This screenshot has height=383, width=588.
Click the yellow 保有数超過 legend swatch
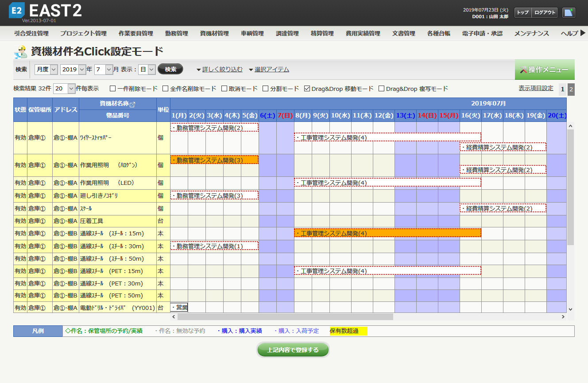pyautogui.click(x=348, y=331)
